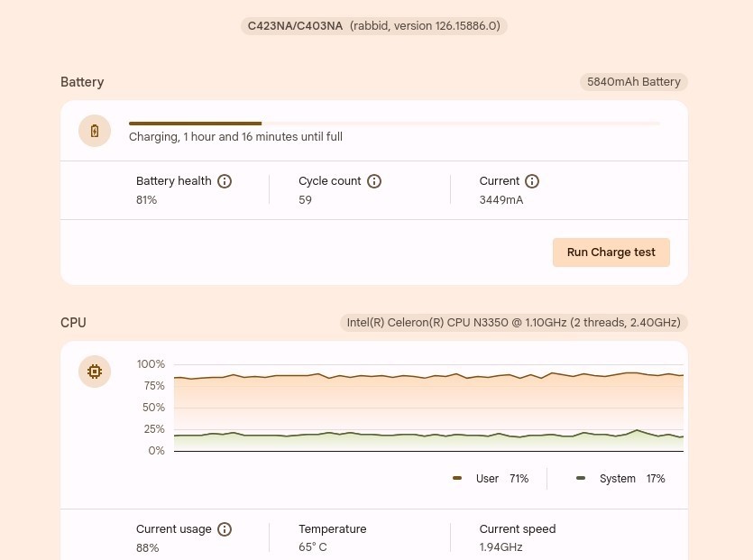Click the info icon next to Current
This screenshot has height=560, width=753.
pos(532,181)
